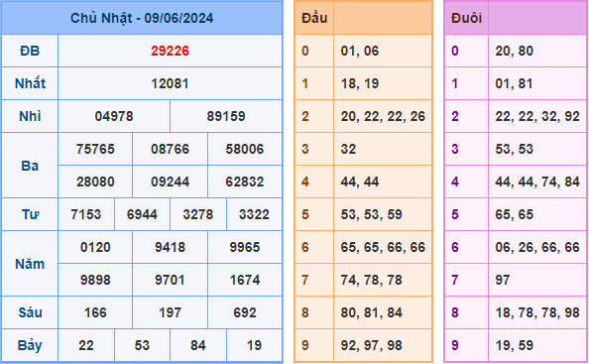Click the "Nhì" prize label
Viewport: 589px width, 364px height.
(30, 116)
